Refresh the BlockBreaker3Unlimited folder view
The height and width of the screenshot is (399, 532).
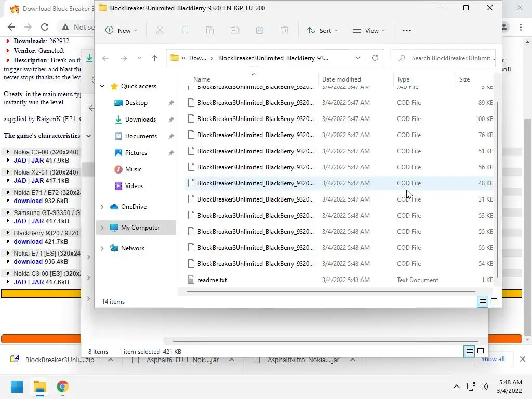tap(375, 58)
